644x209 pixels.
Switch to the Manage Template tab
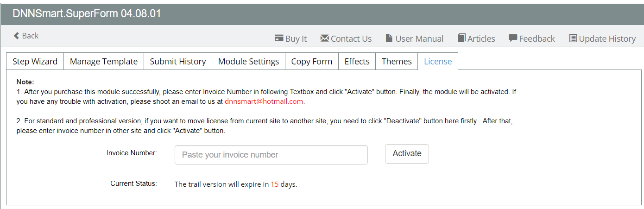[x=104, y=61]
